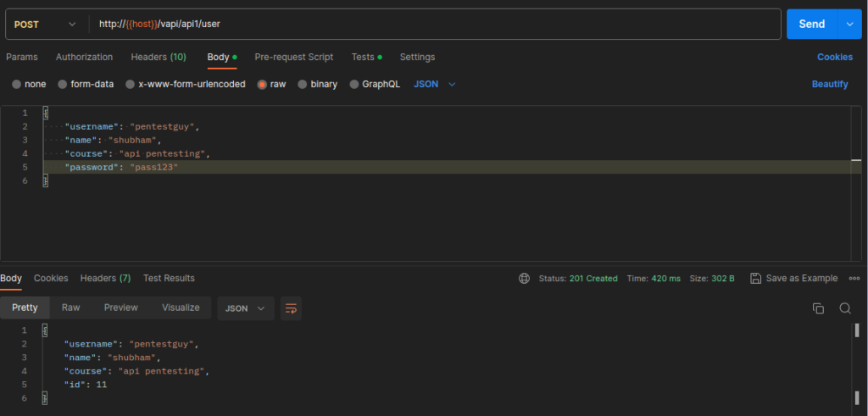The height and width of the screenshot is (416, 868).
Task: Click the globe network information icon
Action: (x=524, y=278)
